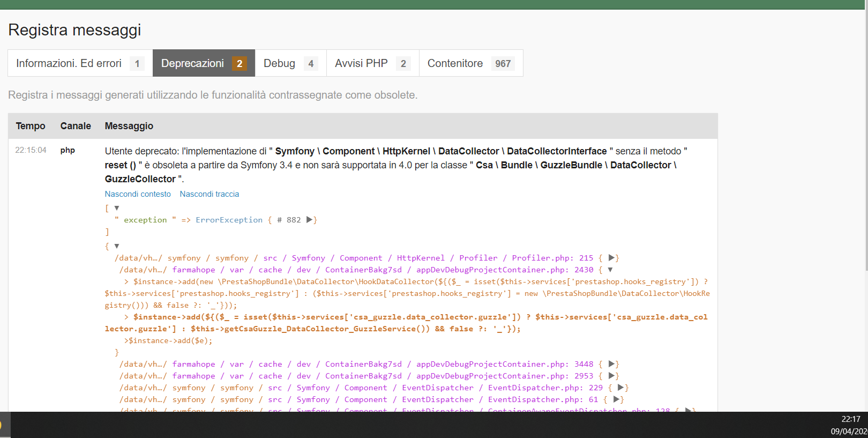The height and width of the screenshot is (438, 868).
Task: Expand the ErrorException #882 object
Action: [310, 220]
